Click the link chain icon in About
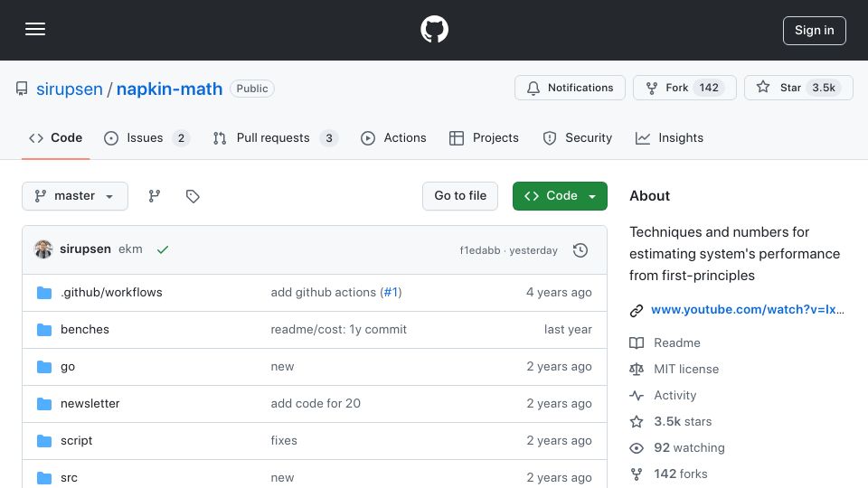The height and width of the screenshot is (488, 868). click(x=637, y=310)
